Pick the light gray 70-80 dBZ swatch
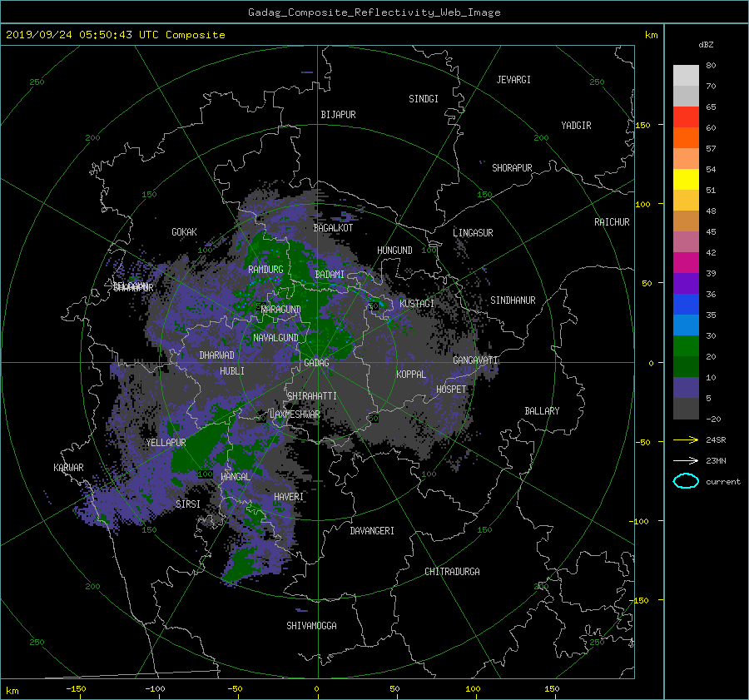The width and height of the screenshot is (749, 700). 686,75
